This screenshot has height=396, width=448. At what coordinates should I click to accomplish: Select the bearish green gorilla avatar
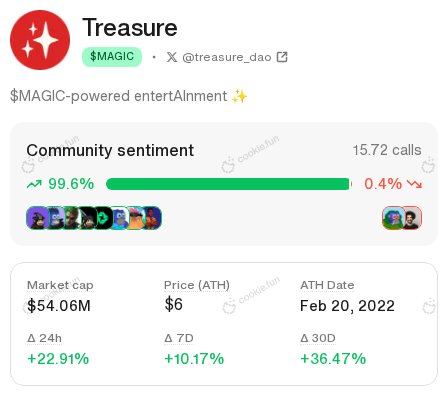pyautogui.click(x=392, y=218)
